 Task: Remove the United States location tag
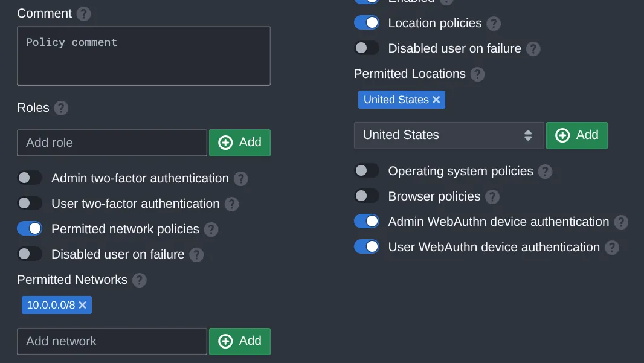(x=436, y=99)
